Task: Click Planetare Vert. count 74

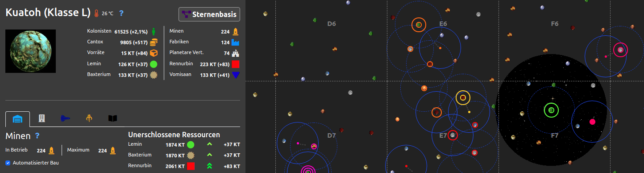Action: pyautogui.click(x=227, y=53)
